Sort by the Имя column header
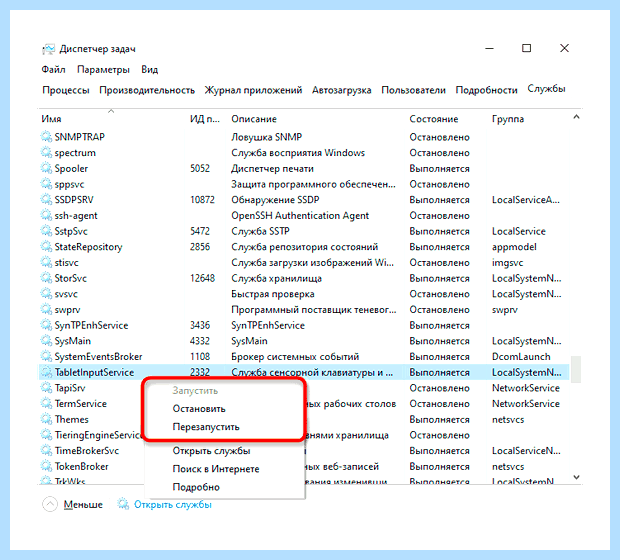This screenshot has height=560, width=620. 51,119
